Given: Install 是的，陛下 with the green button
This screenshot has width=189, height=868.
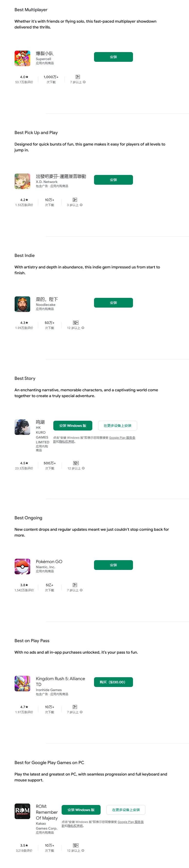Looking at the screenshot, I should tap(113, 302).
